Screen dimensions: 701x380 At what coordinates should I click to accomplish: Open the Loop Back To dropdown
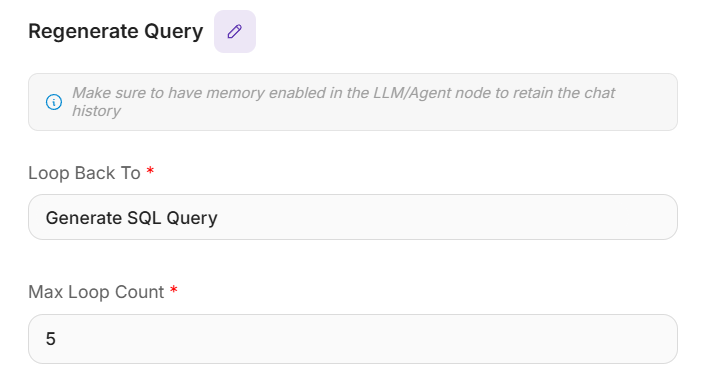(353, 217)
